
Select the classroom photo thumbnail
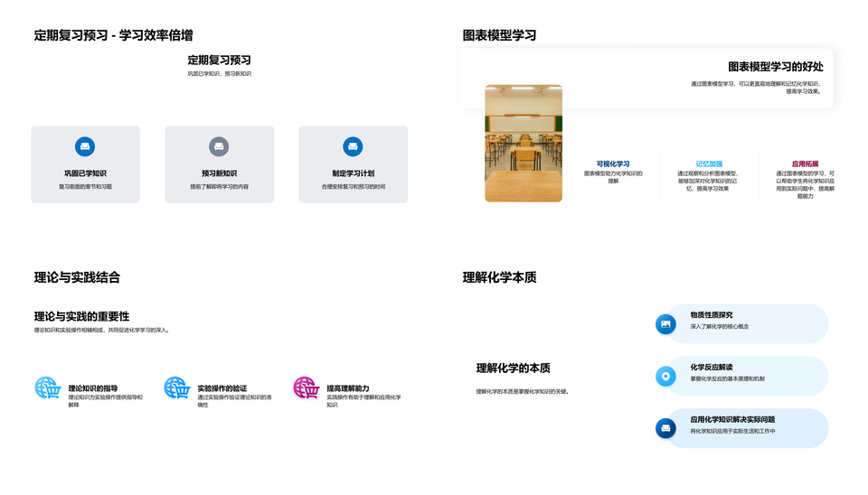coord(524,143)
